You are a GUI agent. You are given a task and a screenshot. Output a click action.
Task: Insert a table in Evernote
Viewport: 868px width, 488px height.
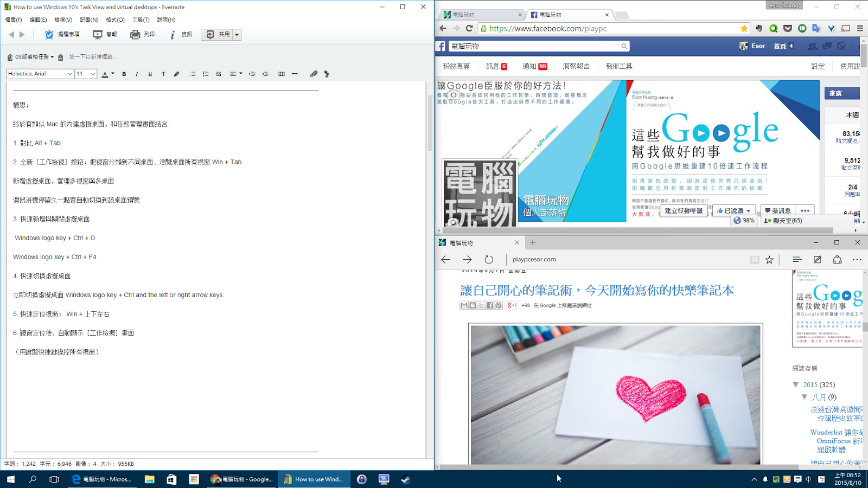coord(281,74)
